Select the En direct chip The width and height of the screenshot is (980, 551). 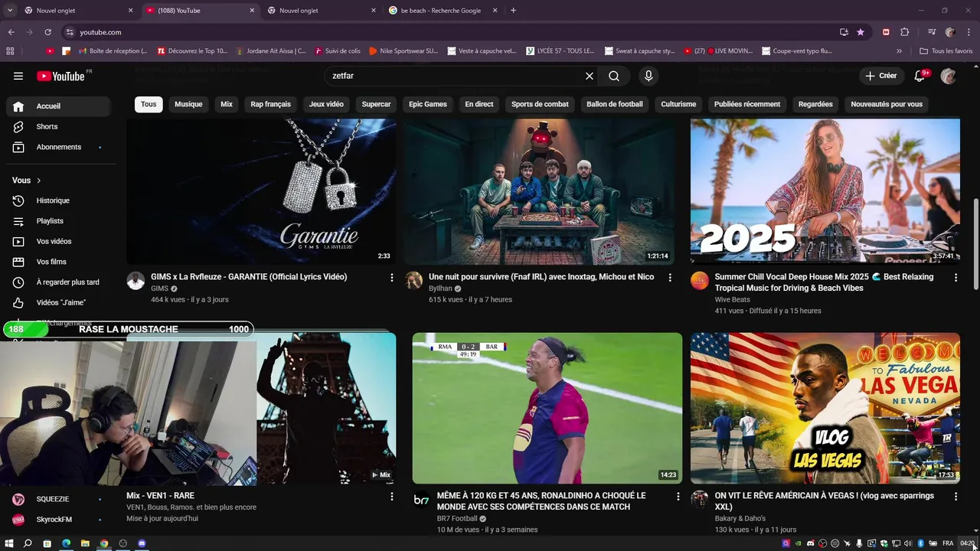click(x=479, y=104)
